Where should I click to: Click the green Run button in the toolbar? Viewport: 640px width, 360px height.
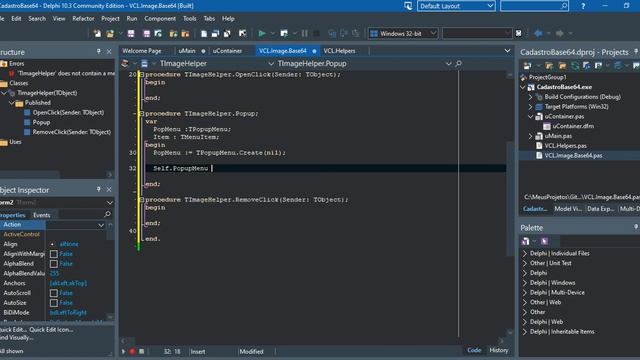262,33
